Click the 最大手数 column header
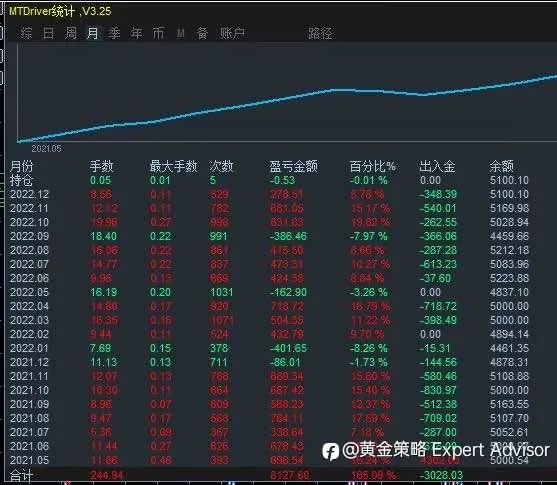557x485 pixels. click(173, 166)
